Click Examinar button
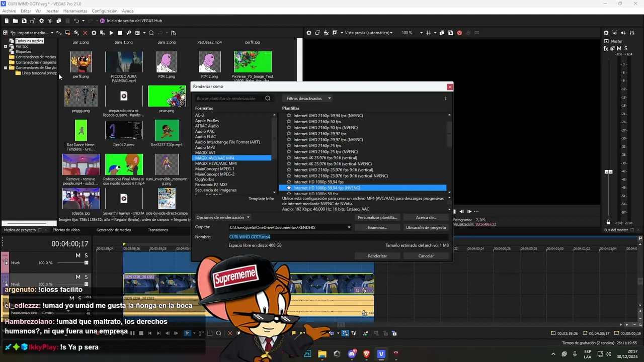 pos(377,227)
